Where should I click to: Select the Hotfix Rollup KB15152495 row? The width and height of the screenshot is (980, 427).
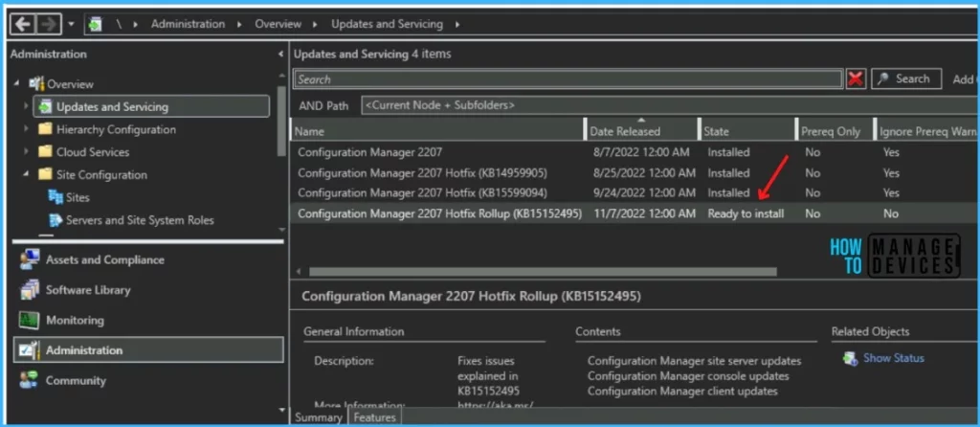pos(635,213)
